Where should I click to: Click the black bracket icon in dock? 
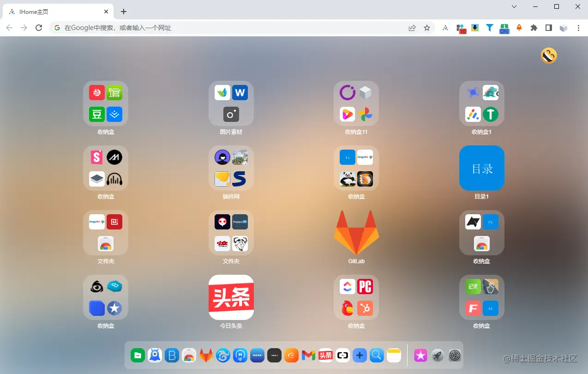click(x=342, y=355)
